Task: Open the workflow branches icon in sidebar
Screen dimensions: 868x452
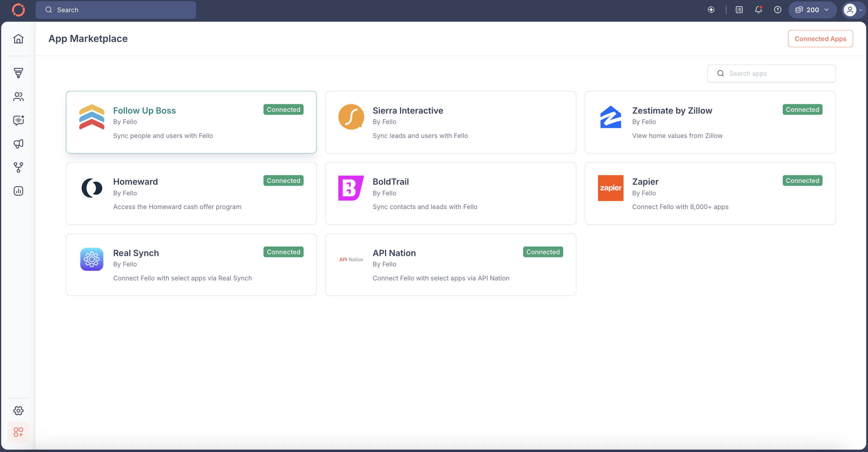Action: pos(18,168)
